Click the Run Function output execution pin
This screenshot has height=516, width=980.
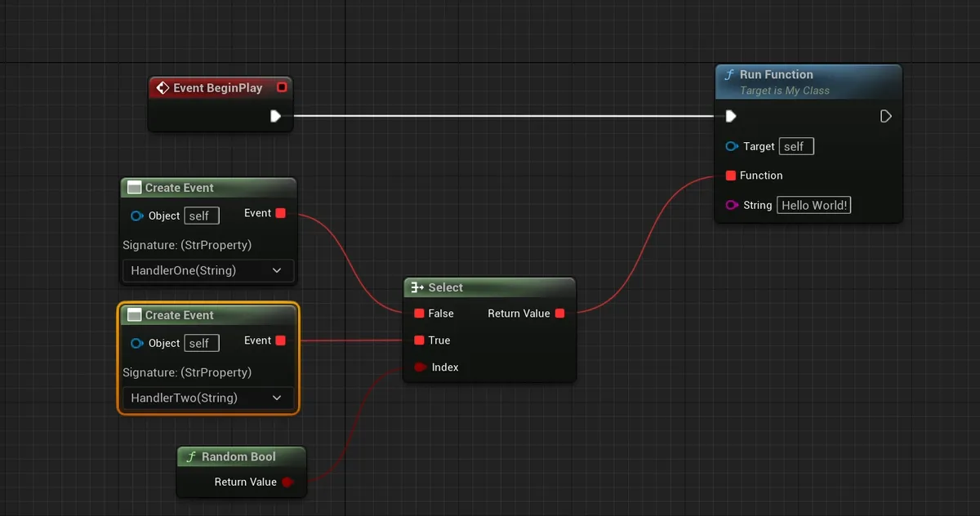tap(886, 116)
